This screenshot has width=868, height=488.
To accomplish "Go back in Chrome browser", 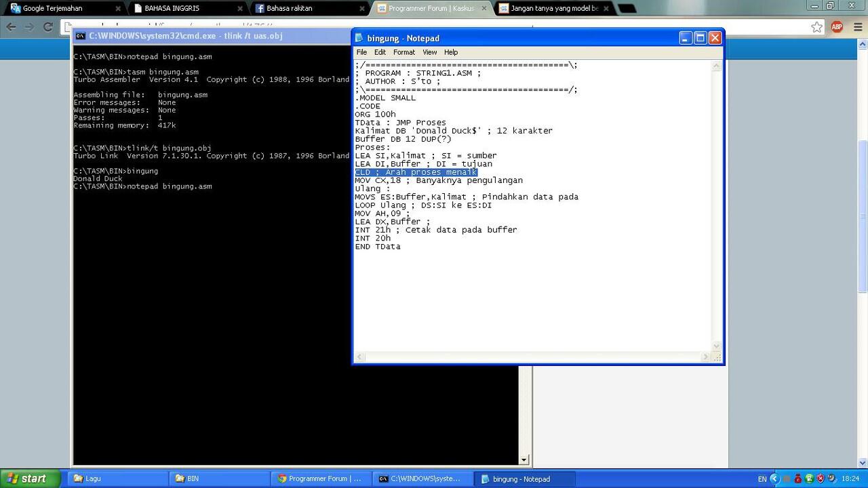I will point(11,27).
